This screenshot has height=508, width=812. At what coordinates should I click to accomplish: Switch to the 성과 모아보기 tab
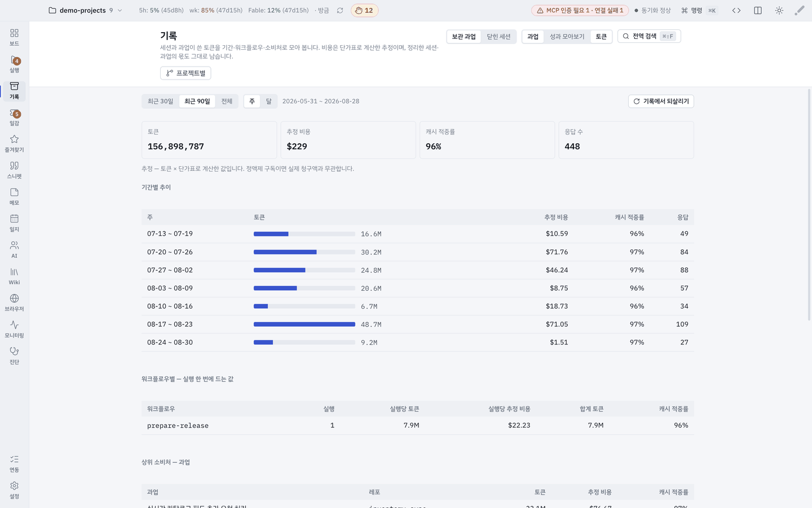(567, 37)
